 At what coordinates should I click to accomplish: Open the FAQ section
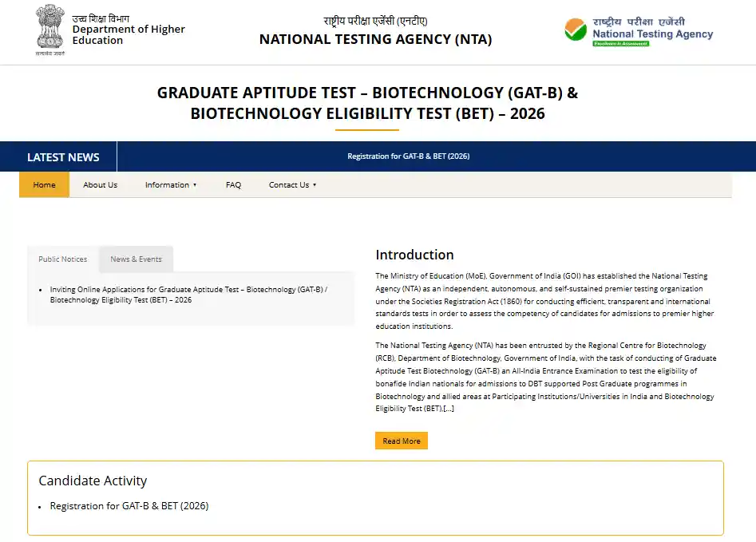point(233,184)
